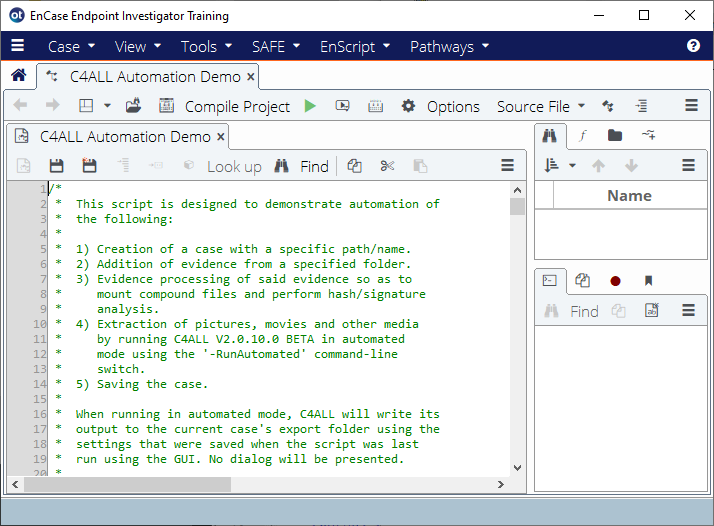Viewport: 714px width, 526px height.
Task: Click the Cut scissors icon
Action: pos(387,166)
